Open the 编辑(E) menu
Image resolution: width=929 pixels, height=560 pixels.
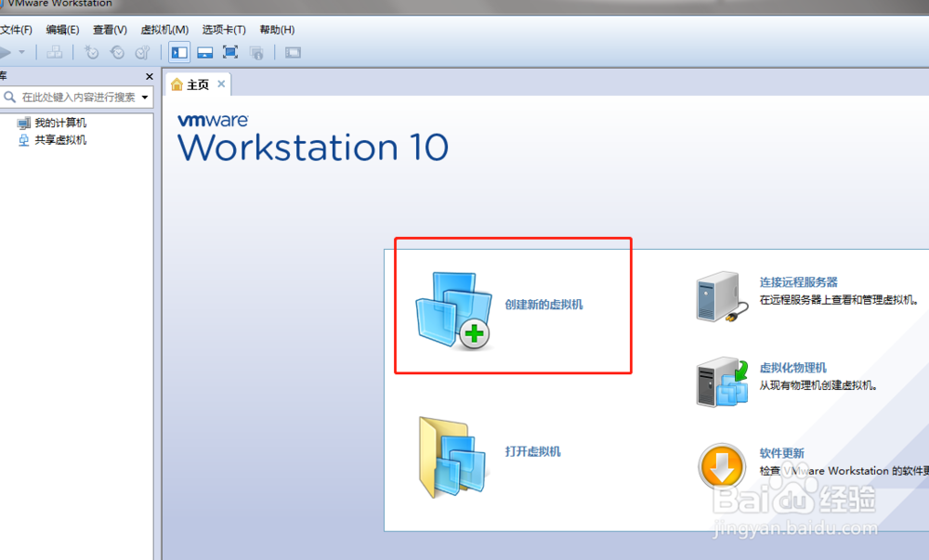[62, 30]
